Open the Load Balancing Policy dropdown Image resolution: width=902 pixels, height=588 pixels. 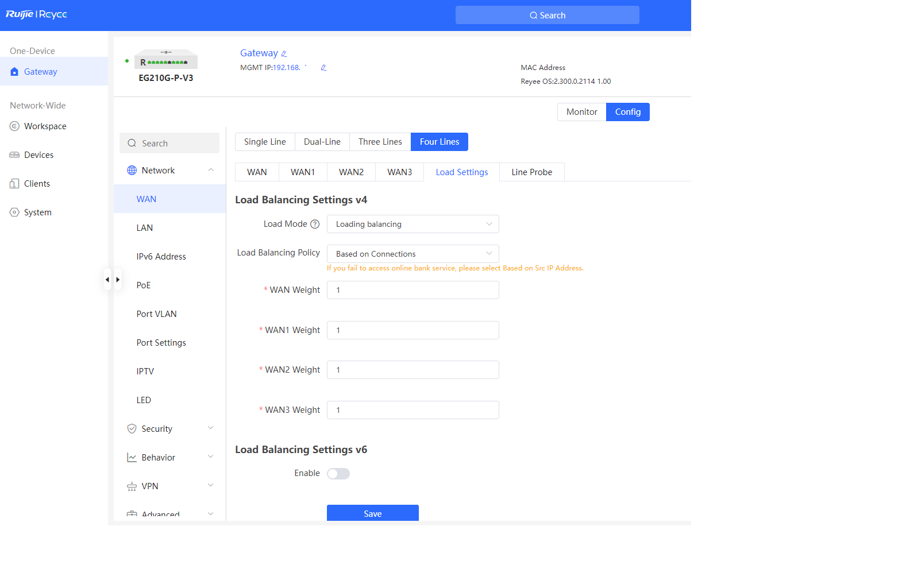point(413,254)
